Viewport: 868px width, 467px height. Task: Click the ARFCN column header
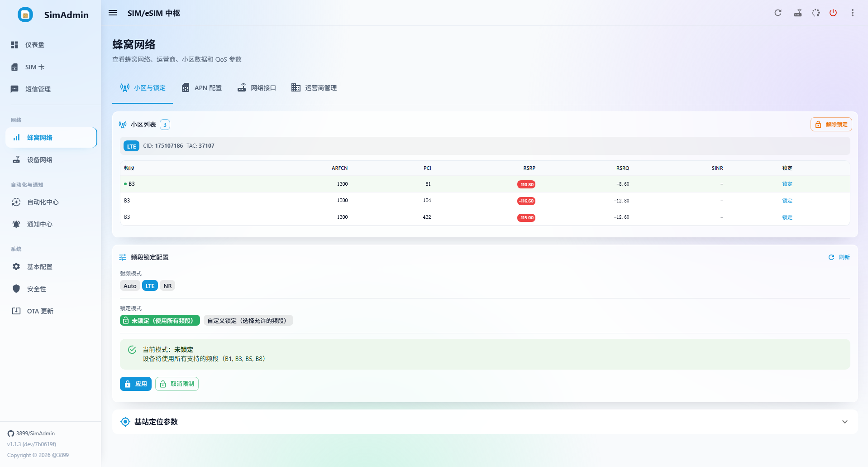click(x=340, y=168)
